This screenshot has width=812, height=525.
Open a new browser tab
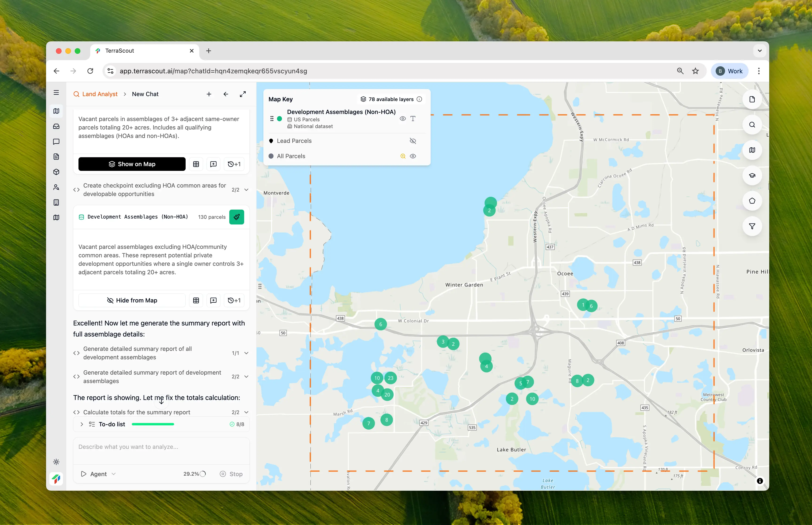(x=209, y=51)
